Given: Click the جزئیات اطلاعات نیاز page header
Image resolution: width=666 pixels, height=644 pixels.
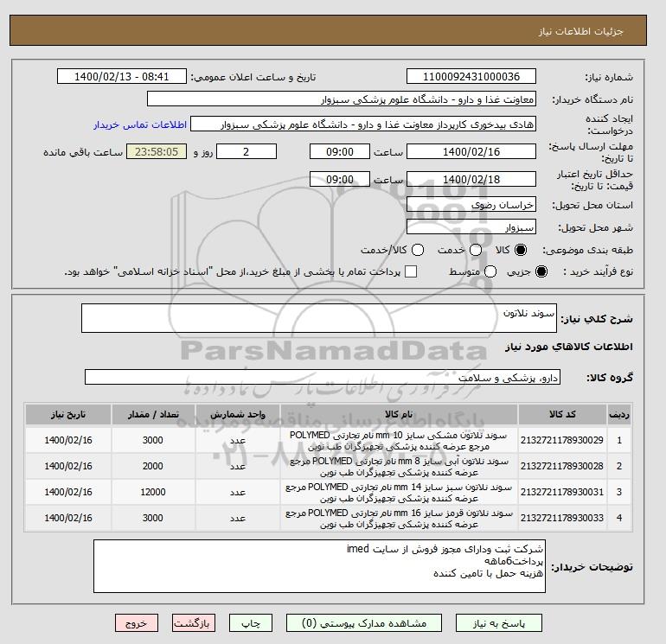Looking at the screenshot, I should [x=580, y=31].
